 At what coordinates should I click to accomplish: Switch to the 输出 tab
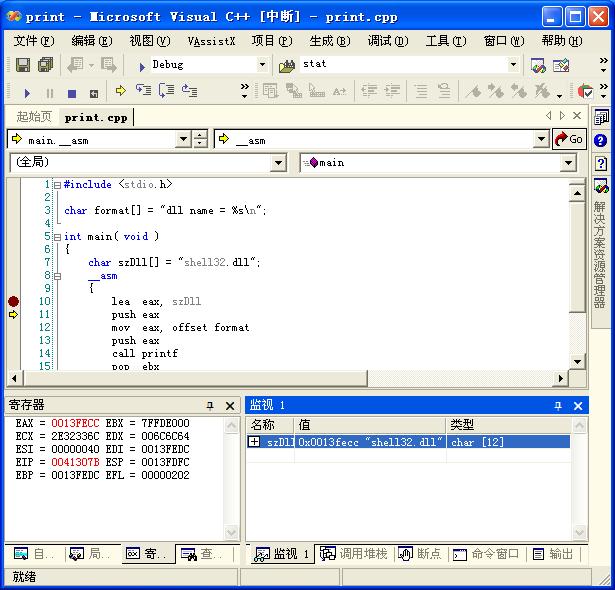553,554
